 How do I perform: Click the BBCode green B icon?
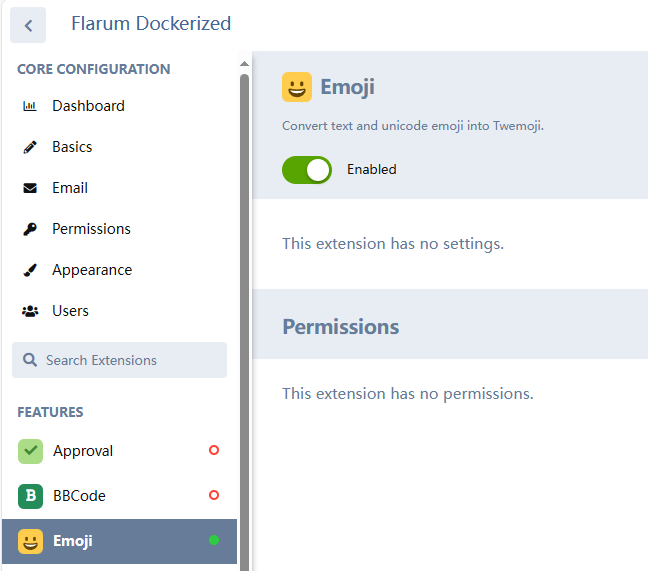pos(30,496)
